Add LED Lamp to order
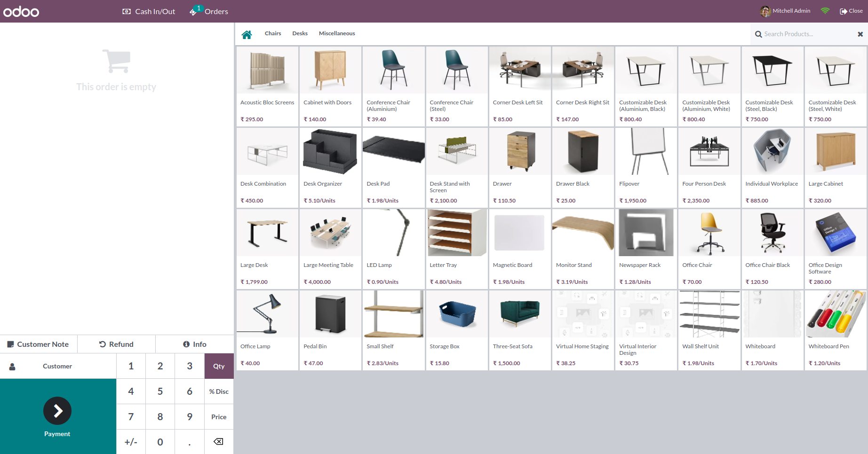The height and width of the screenshot is (454, 868). (394, 249)
